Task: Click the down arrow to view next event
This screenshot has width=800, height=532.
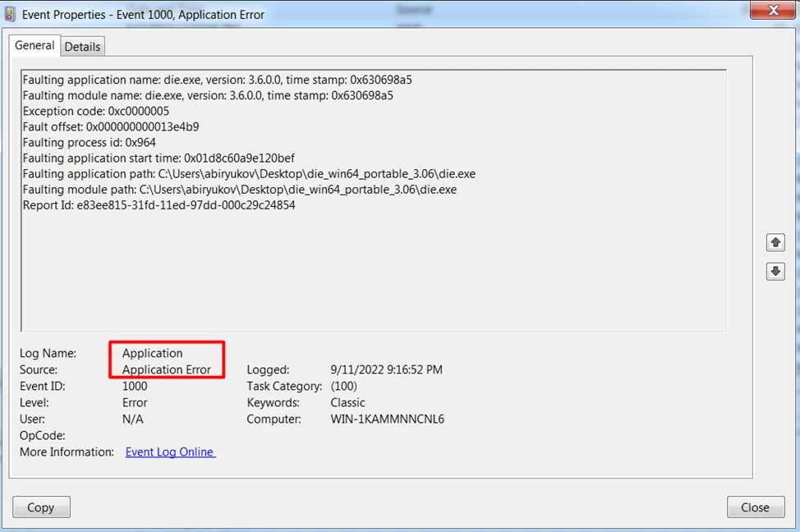Action: (775, 271)
